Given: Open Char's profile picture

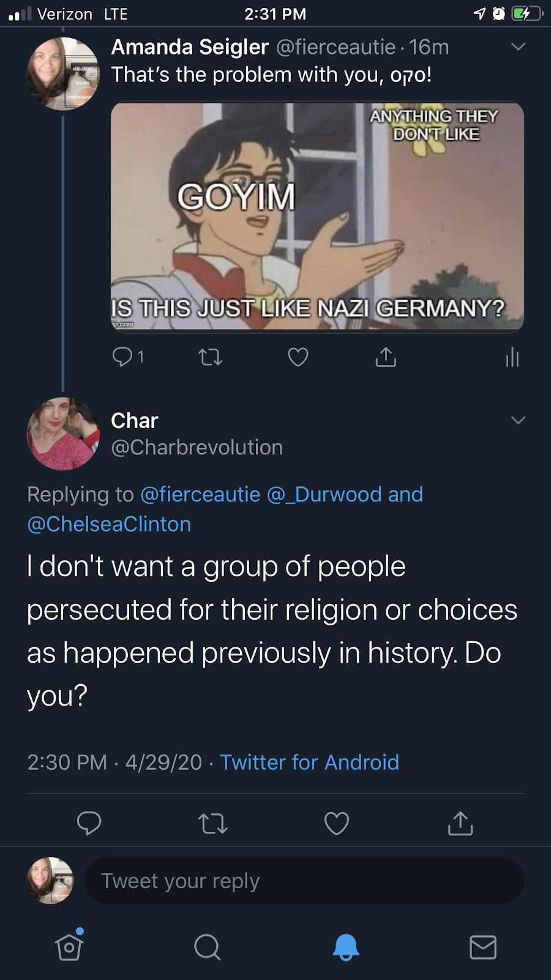Looking at the screenshot, I should point(63,434).
